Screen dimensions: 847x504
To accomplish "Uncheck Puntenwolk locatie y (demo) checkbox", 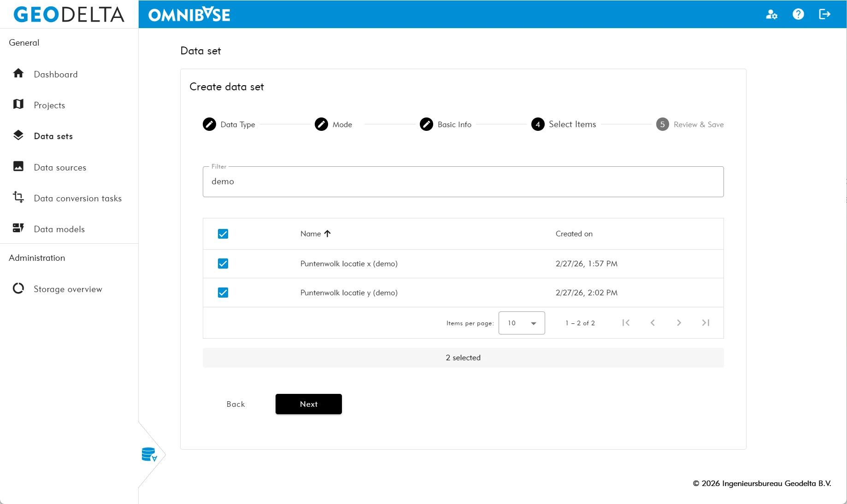I will click(223, 293).
